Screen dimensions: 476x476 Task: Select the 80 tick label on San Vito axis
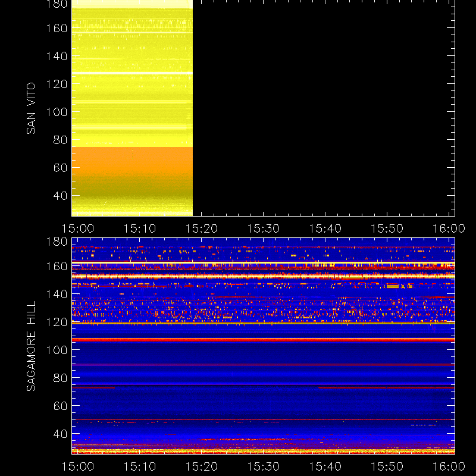point(60,140)
